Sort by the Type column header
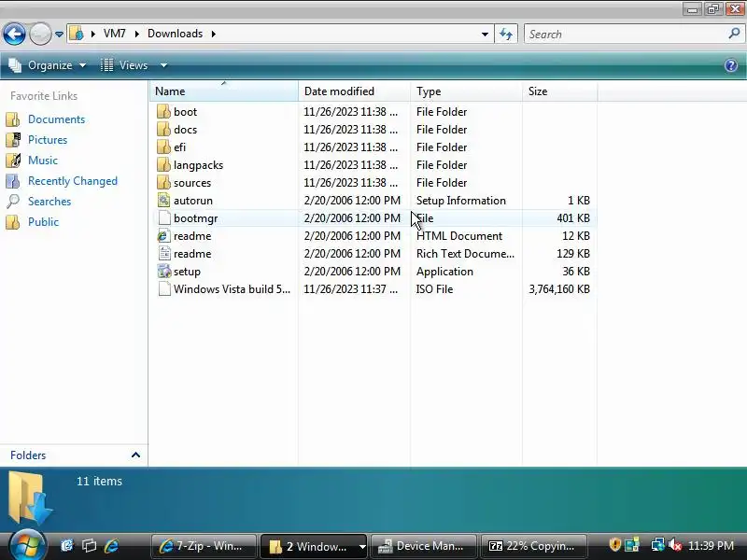The height and width of the screenshot is (560, 747). [465, 91]
